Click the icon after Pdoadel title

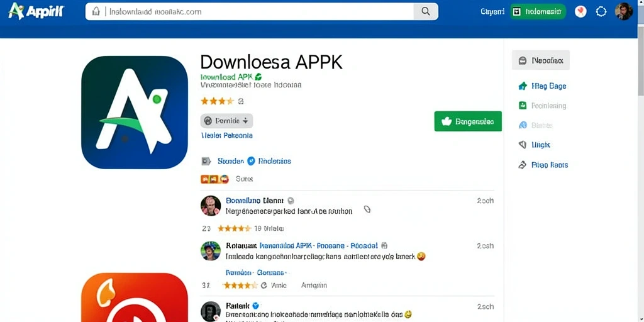tap(384, 246)
